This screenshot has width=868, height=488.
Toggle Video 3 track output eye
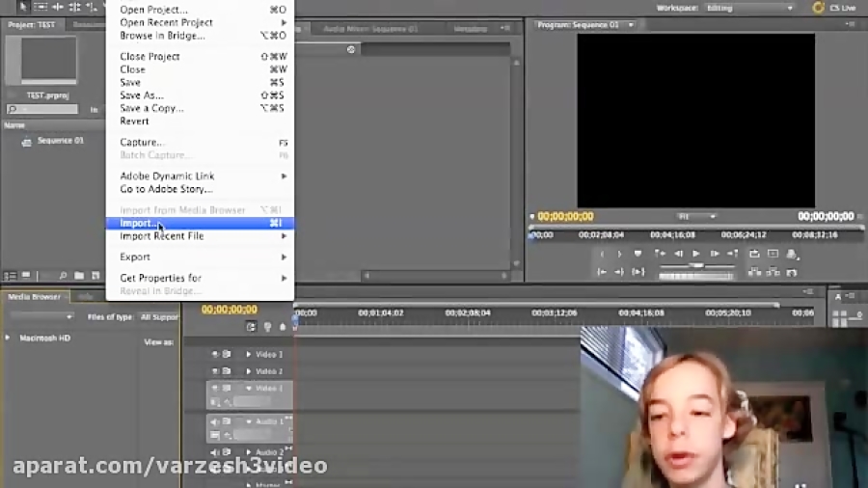pyautogui.click(x=215, y=354)
